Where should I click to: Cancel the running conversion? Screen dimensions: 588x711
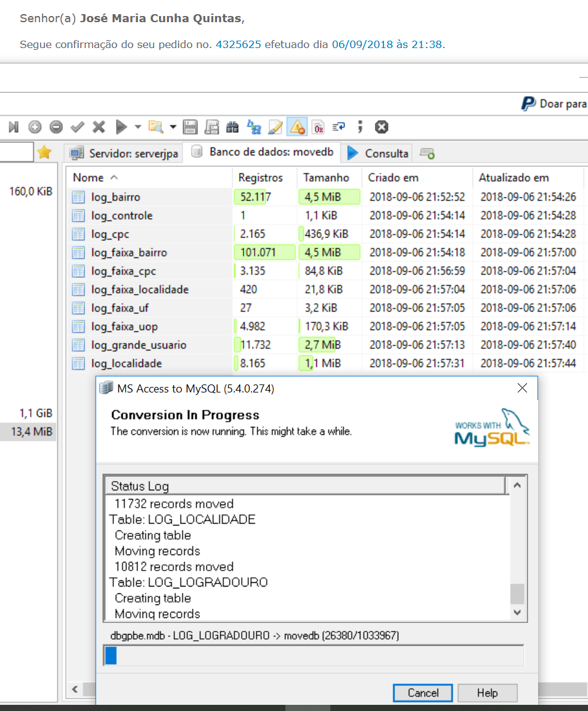pyautogui.click(x=423, y=693)
